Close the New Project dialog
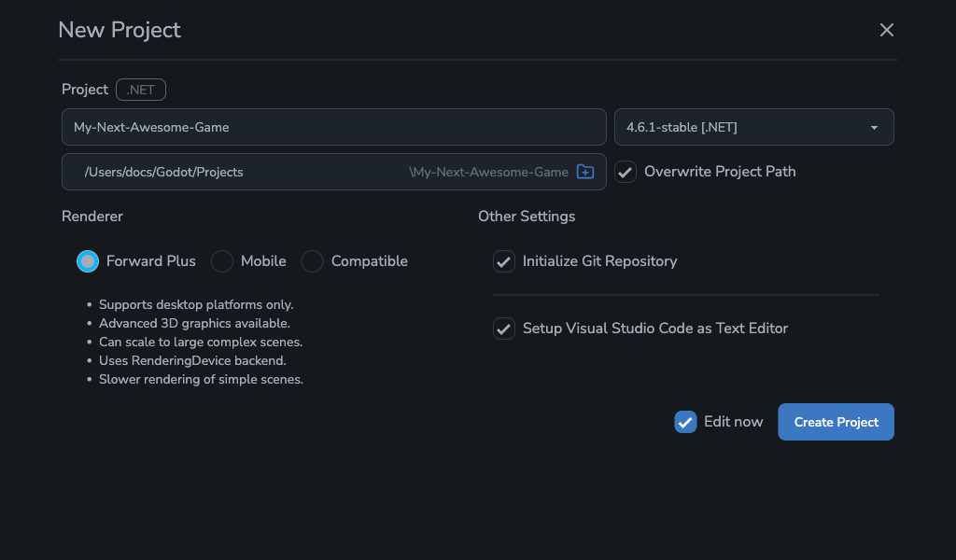This screenshot has height=560, width=956. click(x=886, y=29)
